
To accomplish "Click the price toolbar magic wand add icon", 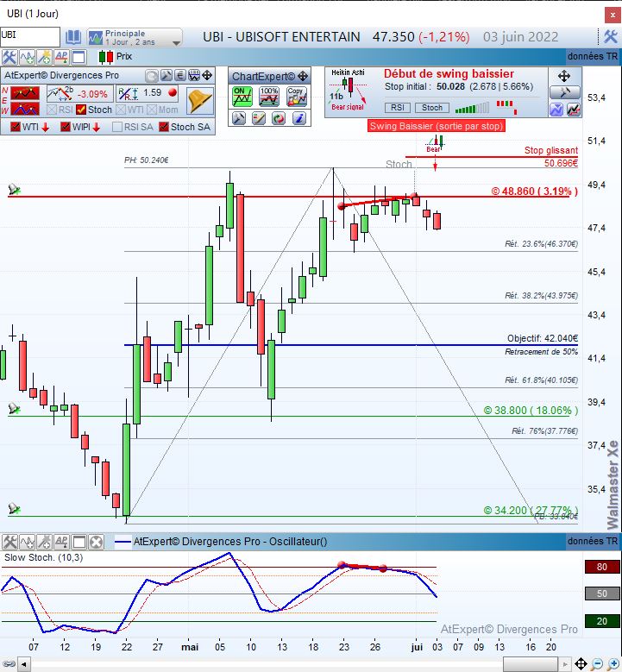I will click(x=44, y=57).
